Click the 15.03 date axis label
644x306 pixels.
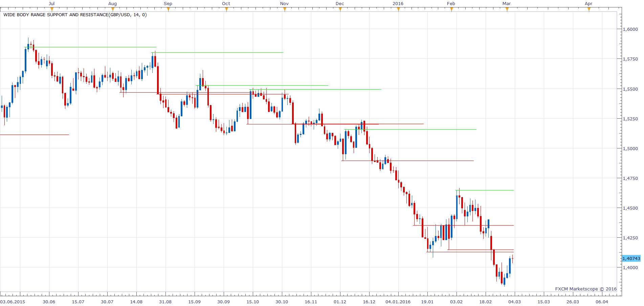[544, 302]
